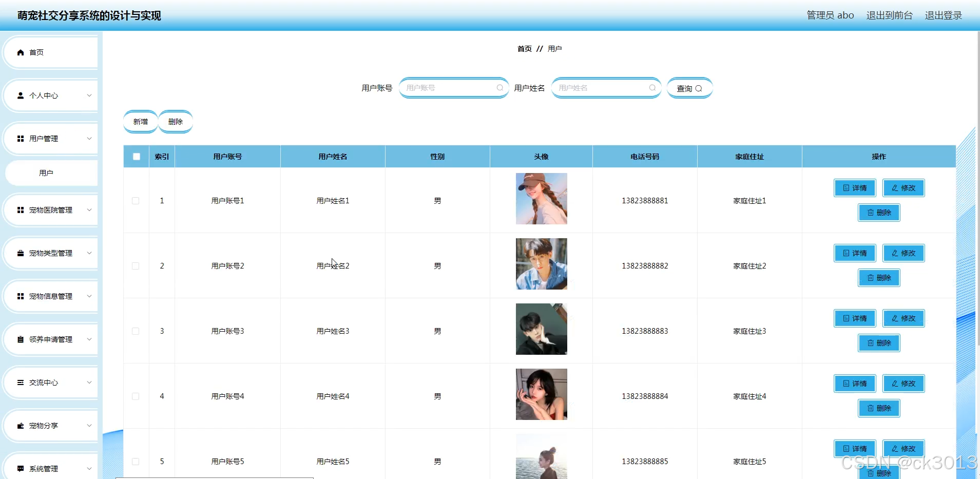This screenshot has width=980, height=479.
Task: Click the 新增 button to add user
Action: (140, 121)
